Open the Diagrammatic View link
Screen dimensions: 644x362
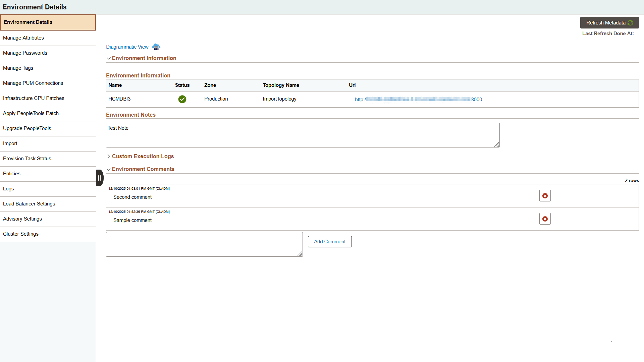point(127,47)
